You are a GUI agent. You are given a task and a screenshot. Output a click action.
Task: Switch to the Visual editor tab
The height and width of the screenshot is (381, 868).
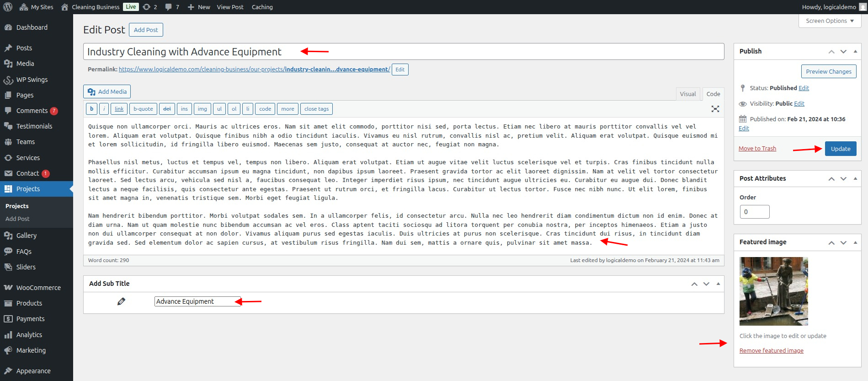(x=687, y=94)
